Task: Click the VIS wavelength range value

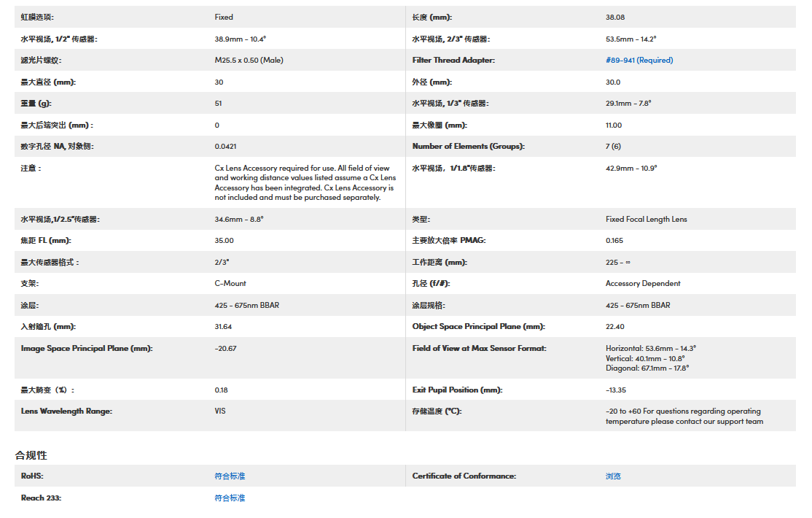Action: click(x=220, y=411)
